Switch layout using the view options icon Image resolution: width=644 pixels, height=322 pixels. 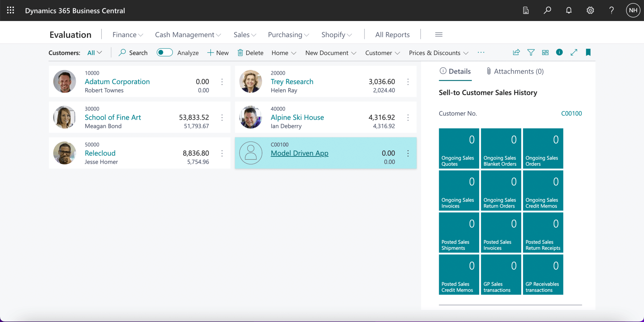point(545,53)
